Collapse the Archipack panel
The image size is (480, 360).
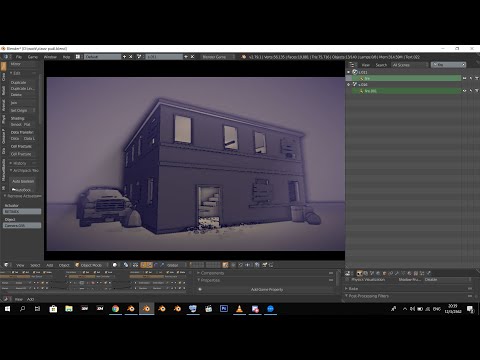point(24,170)
